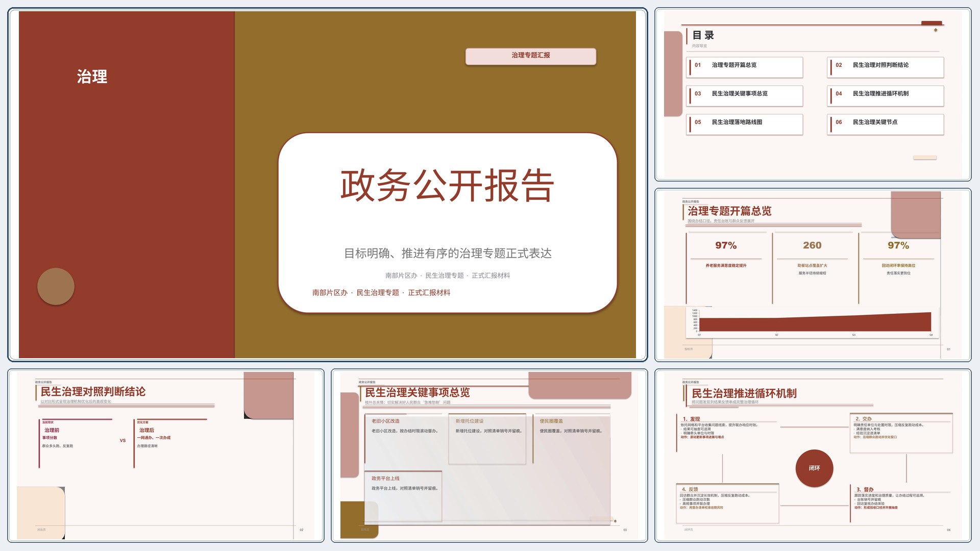Image resolution: width=980 pixels, height=551 pixels.
Task: Click the 民生治理关键事项总览 heading
Action: pos(418,393)
